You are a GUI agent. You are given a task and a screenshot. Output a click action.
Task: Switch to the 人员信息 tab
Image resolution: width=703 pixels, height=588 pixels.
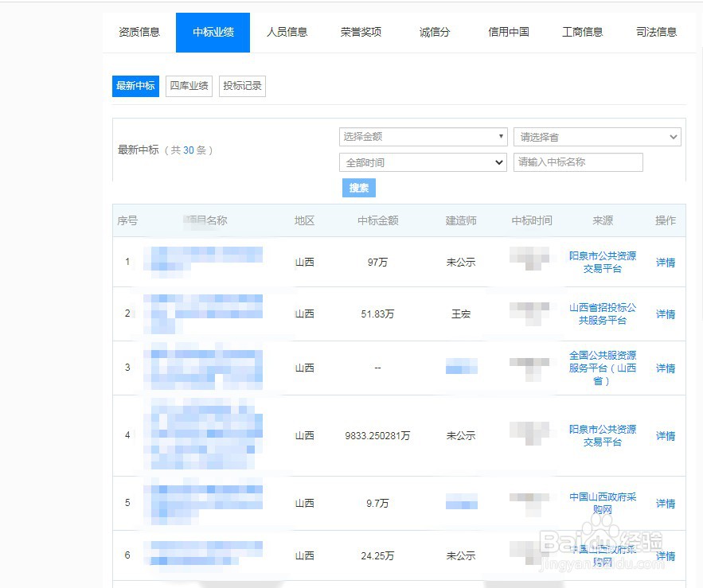(x=287, y=33)
